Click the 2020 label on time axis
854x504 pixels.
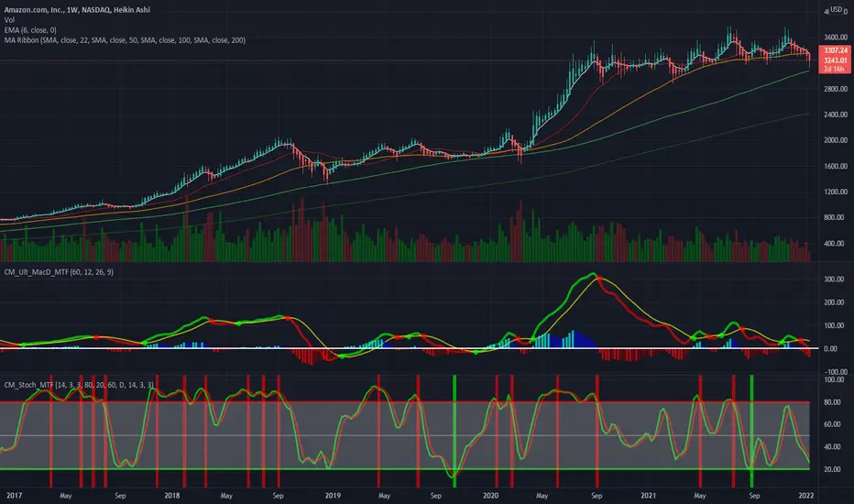[x=490, y=495]
